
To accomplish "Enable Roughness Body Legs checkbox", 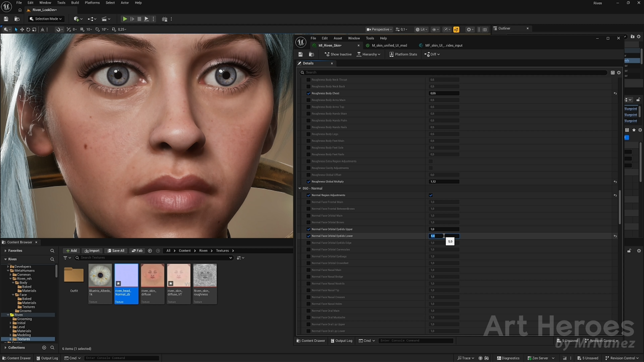I will point(309,134).
